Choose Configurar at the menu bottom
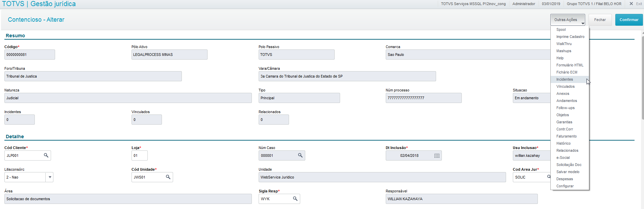Image resolution: width=644 pixels, height=209 pixels. (x=565, y=186)
